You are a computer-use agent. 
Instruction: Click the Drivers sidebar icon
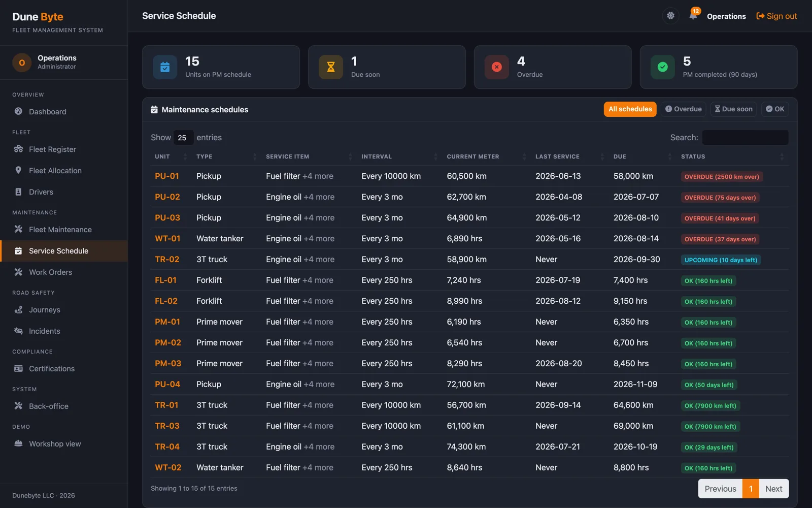[18, 192]
